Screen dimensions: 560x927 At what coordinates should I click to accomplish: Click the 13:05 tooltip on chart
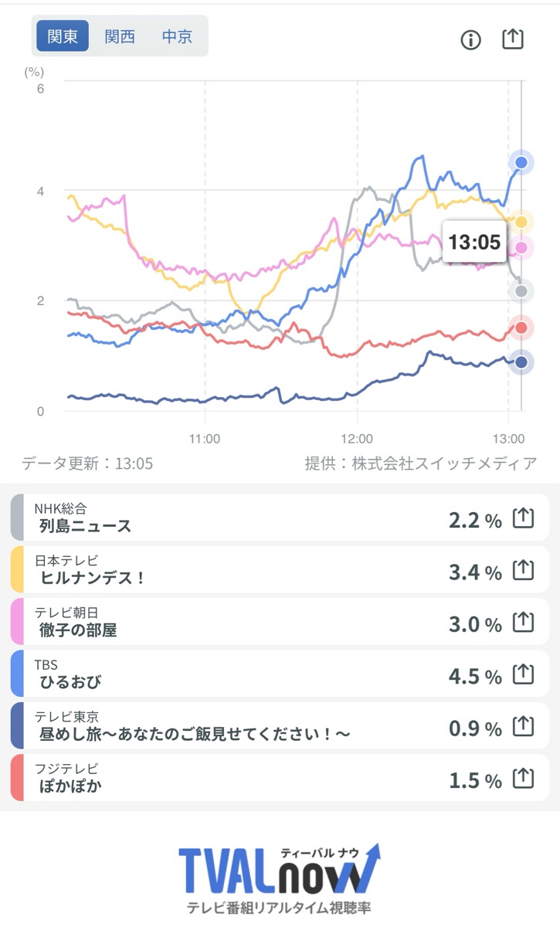pyautogui.click(x=474, y=243)
